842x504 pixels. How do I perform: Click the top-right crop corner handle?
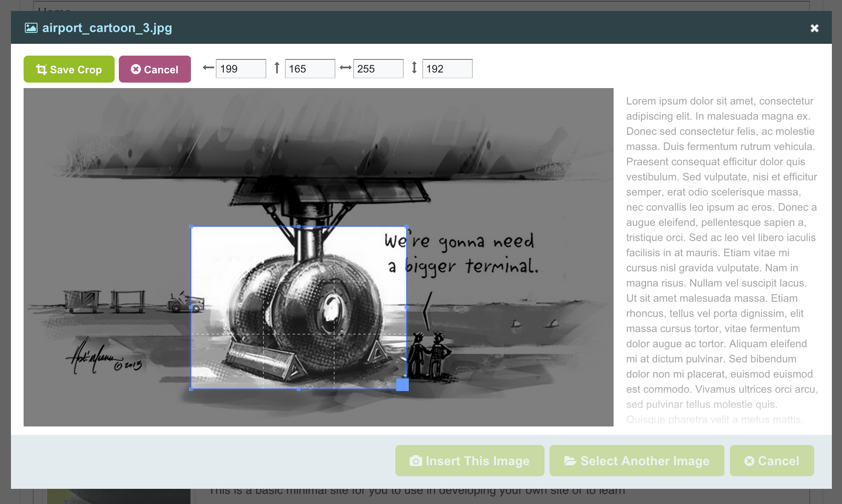pyautogui.click(x=407, y=227)
